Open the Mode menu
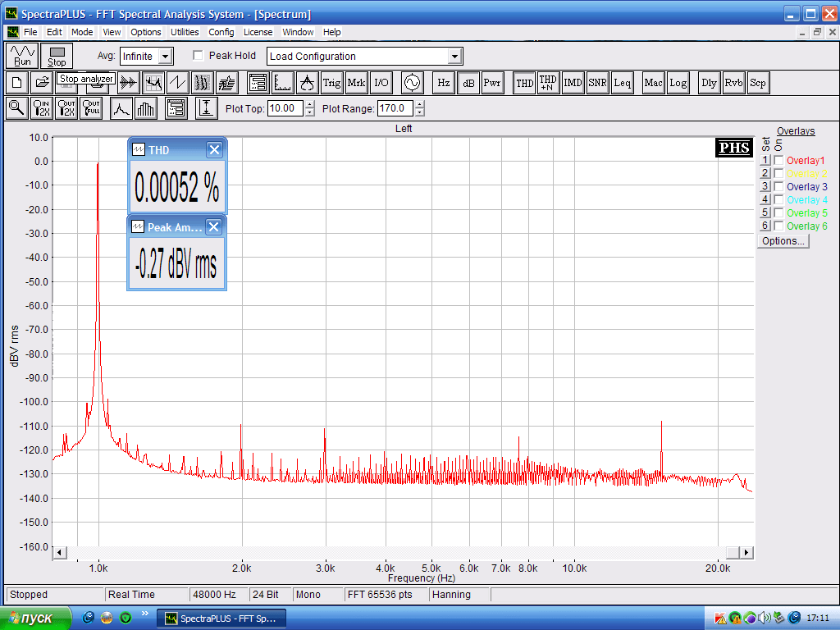 coord(82,32)
